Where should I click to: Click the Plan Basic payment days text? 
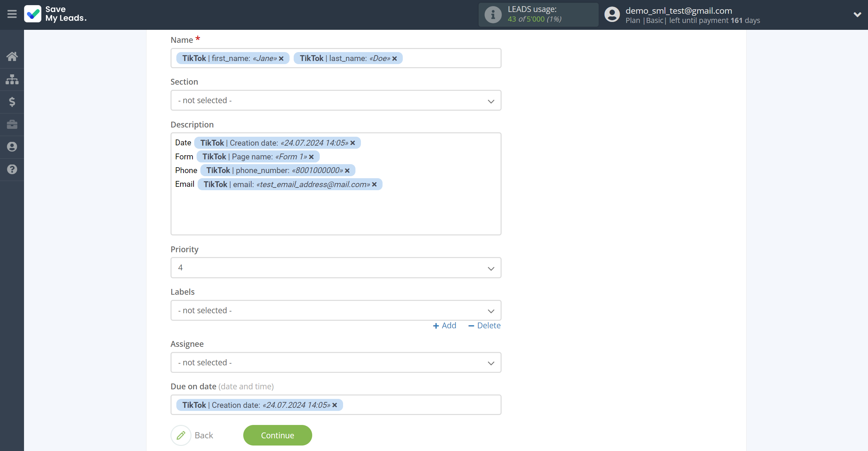[x=693, y=21]
